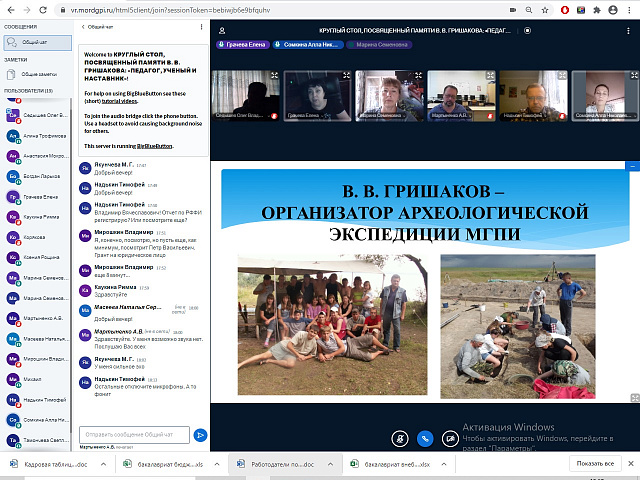The height and width of the screenshot is (480, 640).
Task: Open Мартыненко А.В. webcam name dropdown
Action: [x=451, y=116]
